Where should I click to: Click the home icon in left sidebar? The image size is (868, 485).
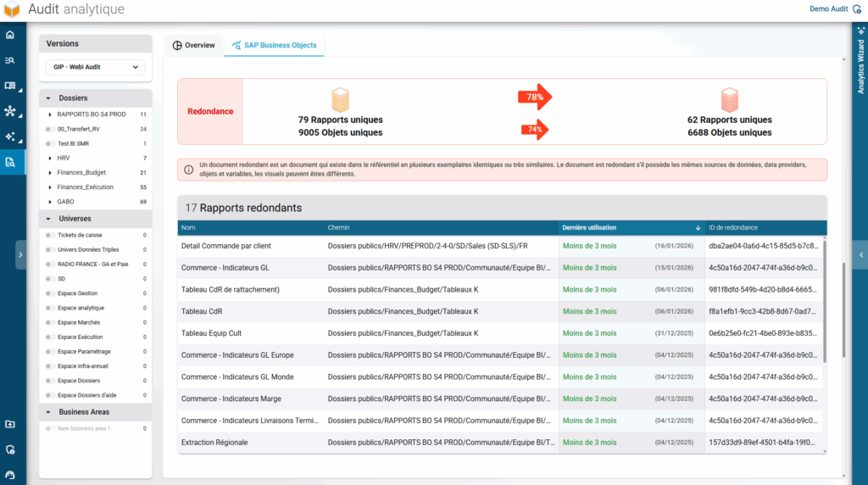coord(10,36)
